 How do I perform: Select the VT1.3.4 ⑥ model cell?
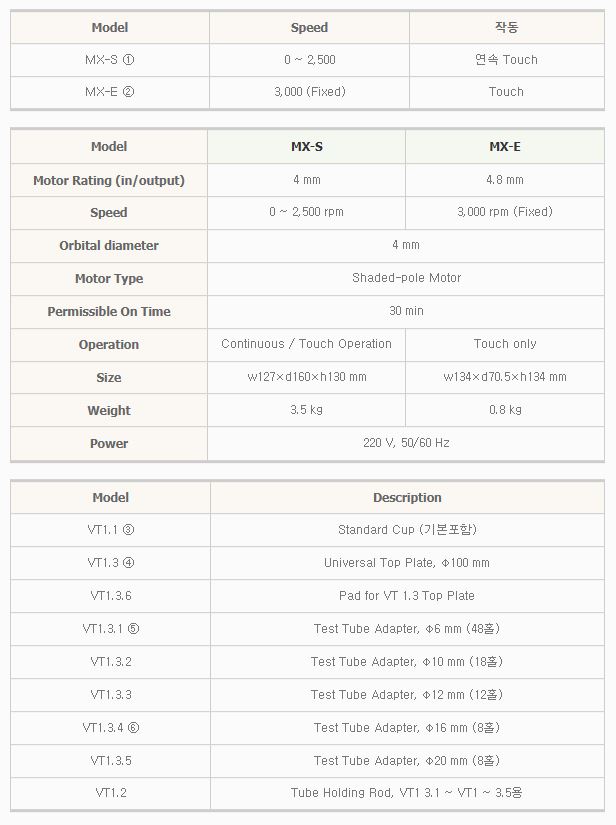pyautogui.click(x=110, y=727)
